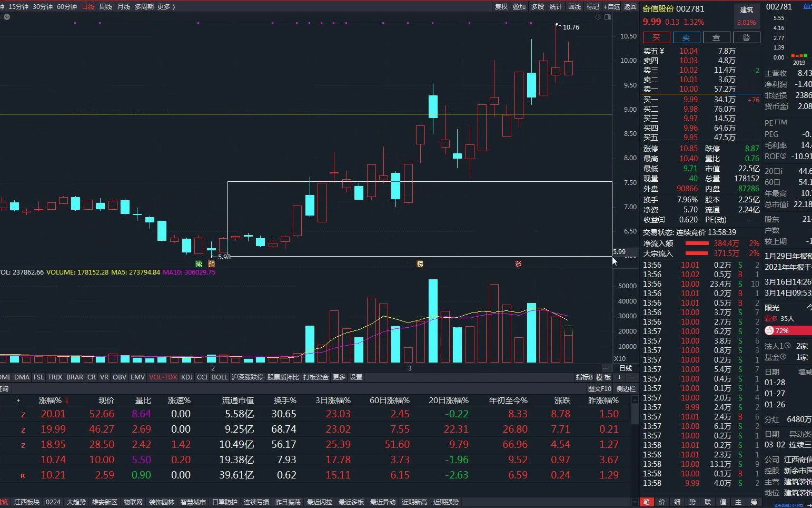Select 势 trend tab
Image resolution: width=812 pixels, height=508 pixels.
tap(692, 502)
